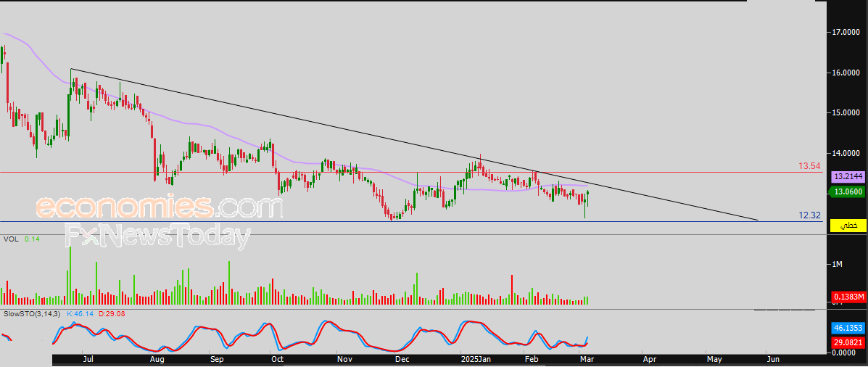Click the blue 46.1353 stochastic tag
This screenshot has height=367, width=868.
[848, 328]
